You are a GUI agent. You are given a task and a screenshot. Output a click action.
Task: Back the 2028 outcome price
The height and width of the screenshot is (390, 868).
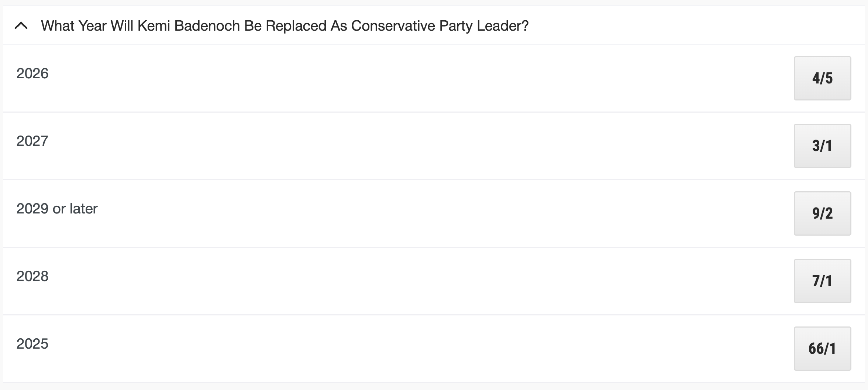[822, 281]
